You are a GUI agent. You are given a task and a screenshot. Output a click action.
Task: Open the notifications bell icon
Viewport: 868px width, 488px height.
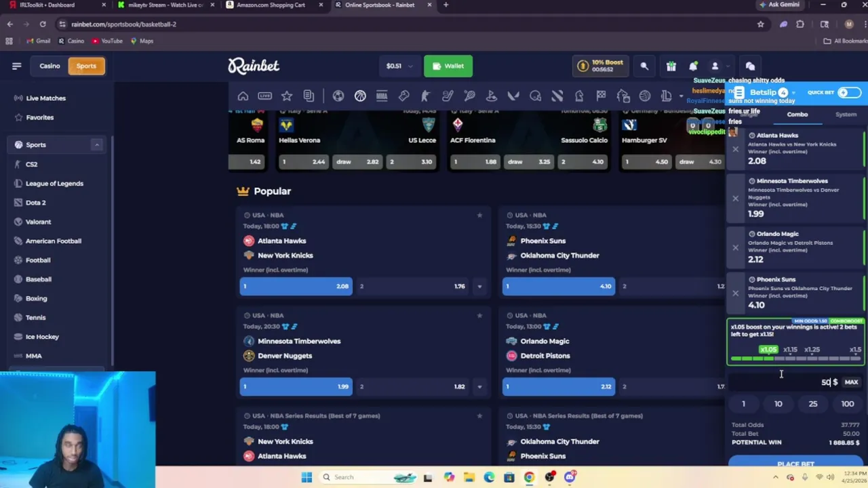click(693, 66)
